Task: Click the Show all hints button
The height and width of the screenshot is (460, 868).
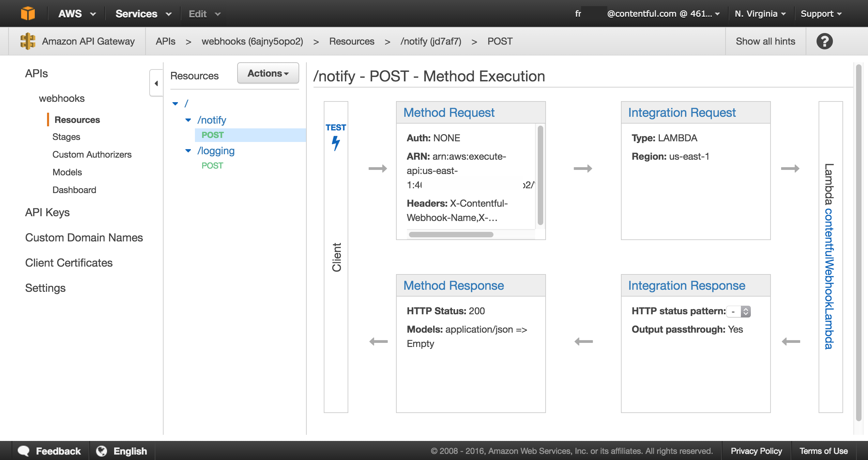Action: point(765,41)
